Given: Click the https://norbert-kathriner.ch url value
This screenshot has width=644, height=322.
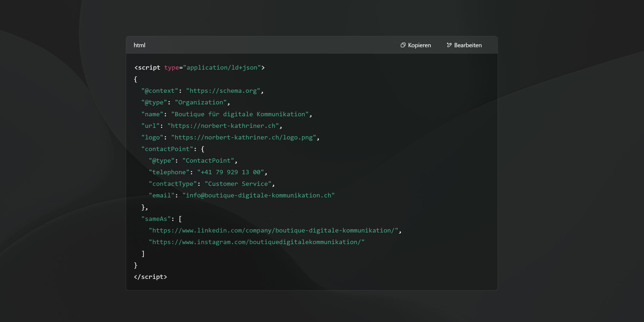Looking at the screenshot, I should coord(223,126).
